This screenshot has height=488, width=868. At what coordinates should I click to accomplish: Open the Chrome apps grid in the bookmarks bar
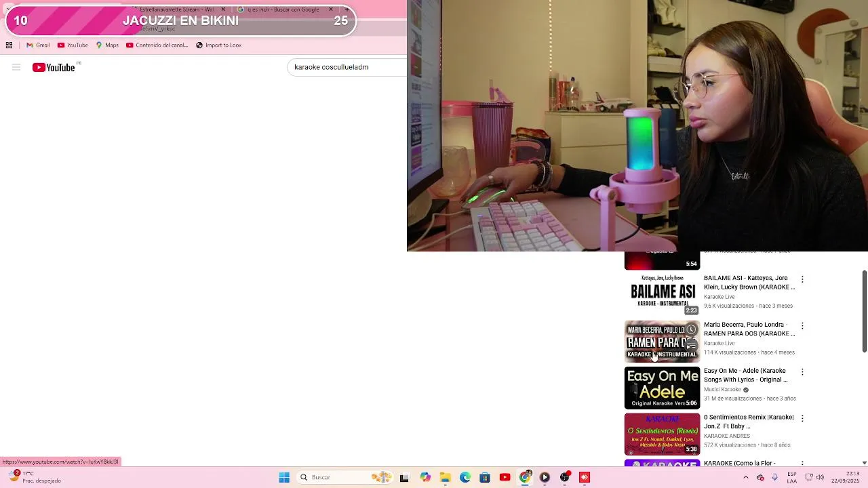pos(9,45)
